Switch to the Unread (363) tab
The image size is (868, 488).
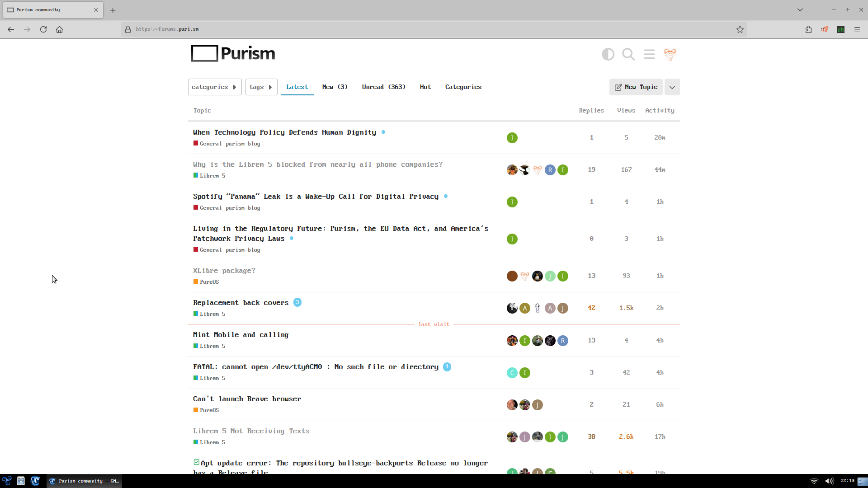(383, 87)
